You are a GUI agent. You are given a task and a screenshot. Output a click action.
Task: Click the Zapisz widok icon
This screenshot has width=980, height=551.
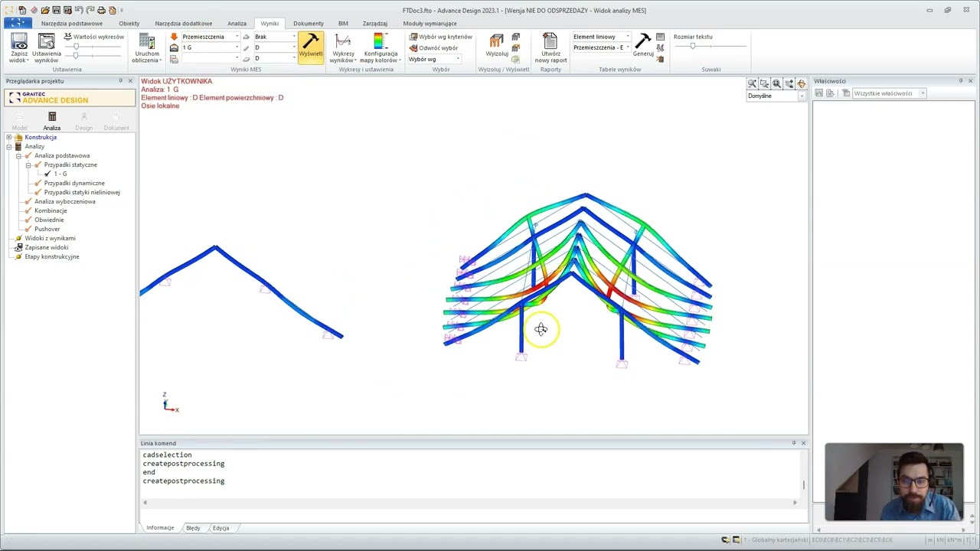(19, 41)
